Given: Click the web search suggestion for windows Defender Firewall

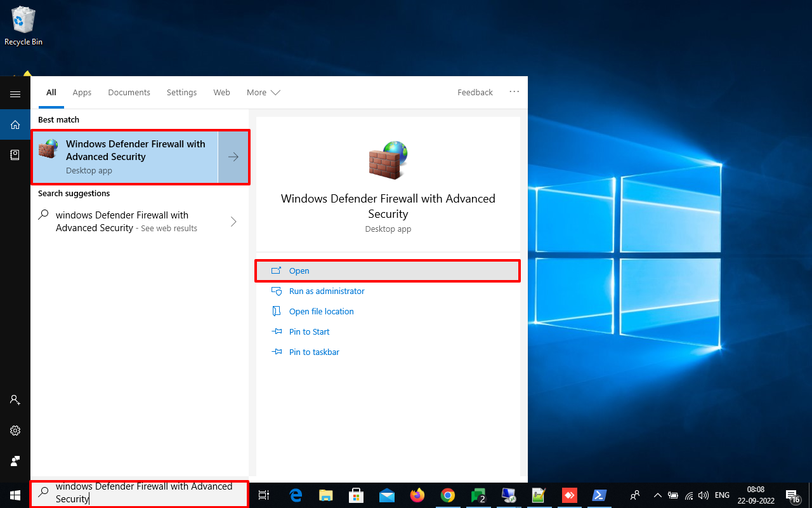Looking at the screenshot, I should pyautogui.click(x=127, y=222).
